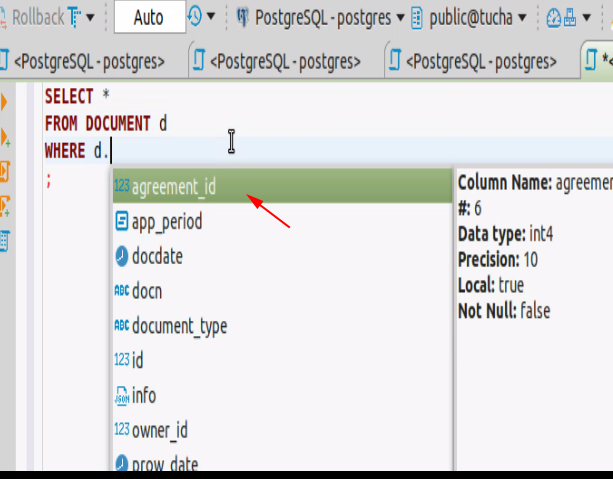Pick document_type from the suggestions
This screenshot has height=479, width=613.
[282, 326]
